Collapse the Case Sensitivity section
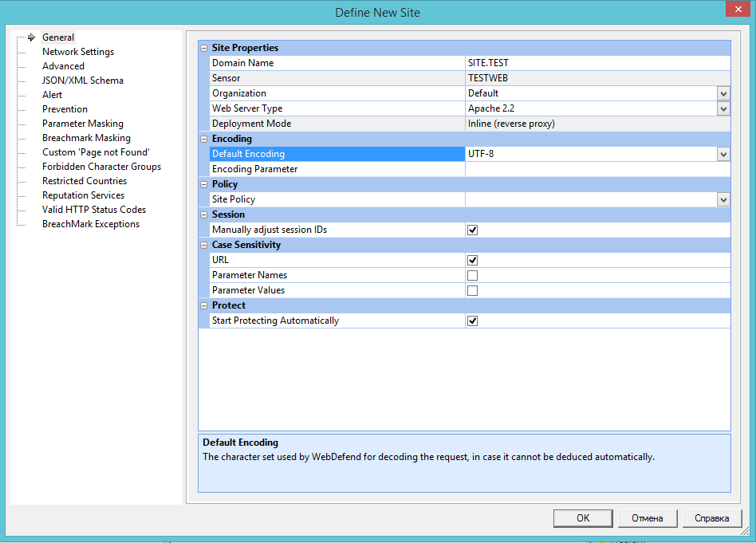756x543 pixels. (x=204, y=246)
